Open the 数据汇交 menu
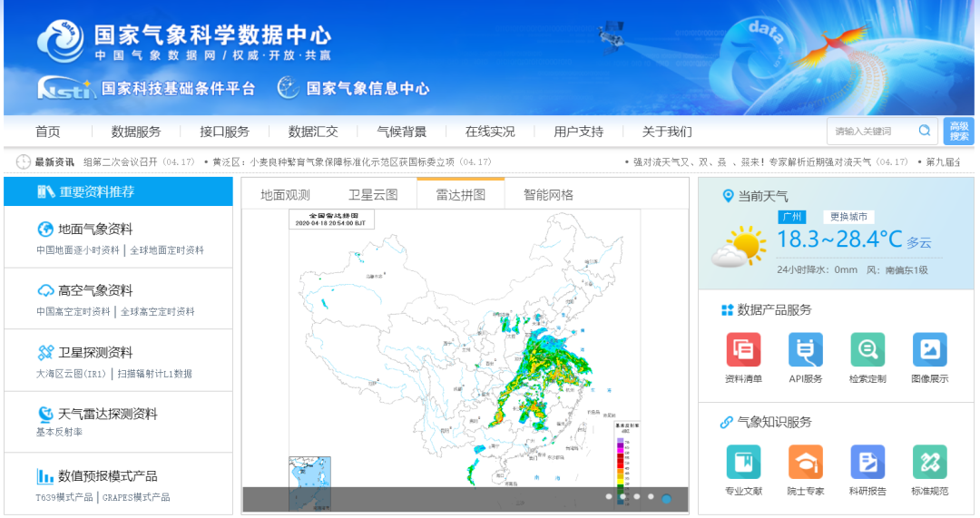This screenshot has width=980, height=518. pyautogui.click(x=312, y=132)
